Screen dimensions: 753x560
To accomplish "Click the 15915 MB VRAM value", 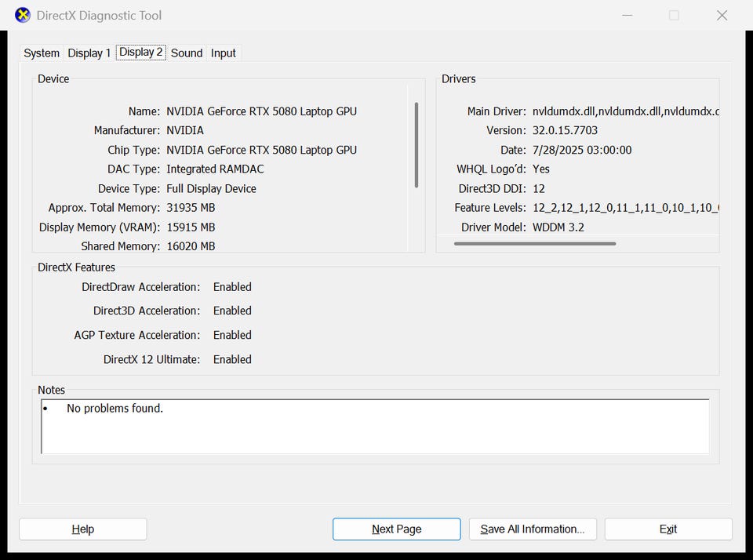I will [x=191, y=227].
